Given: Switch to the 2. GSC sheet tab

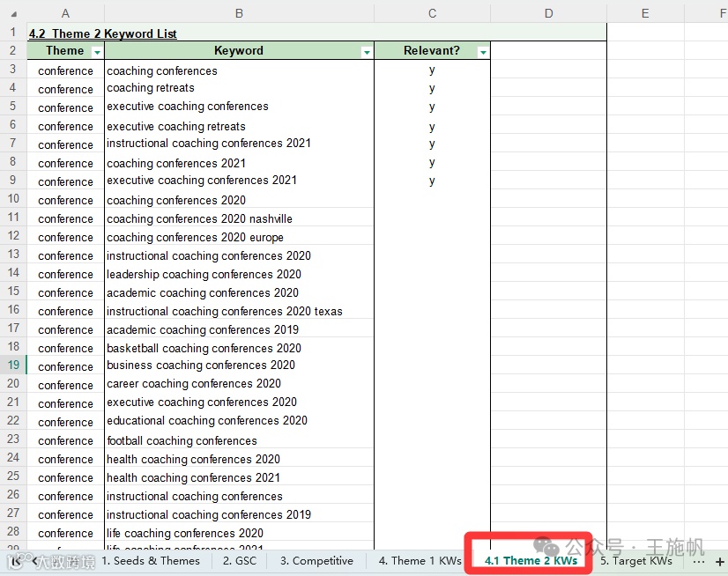Looking at the screenshot, I should 240,561.
